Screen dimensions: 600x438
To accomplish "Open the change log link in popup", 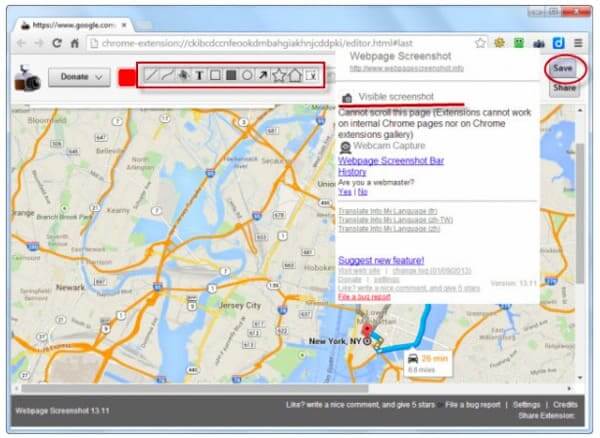I will (x=432, y=271).
